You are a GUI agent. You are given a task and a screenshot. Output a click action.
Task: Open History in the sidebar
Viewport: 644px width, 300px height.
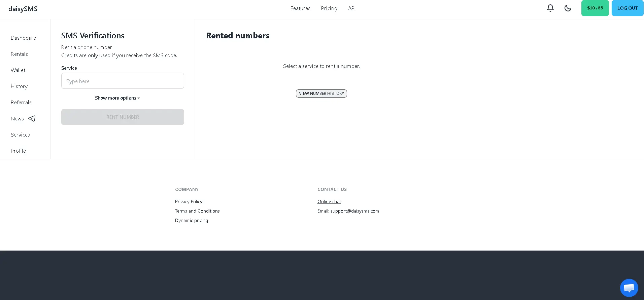[x=19, y=86]
